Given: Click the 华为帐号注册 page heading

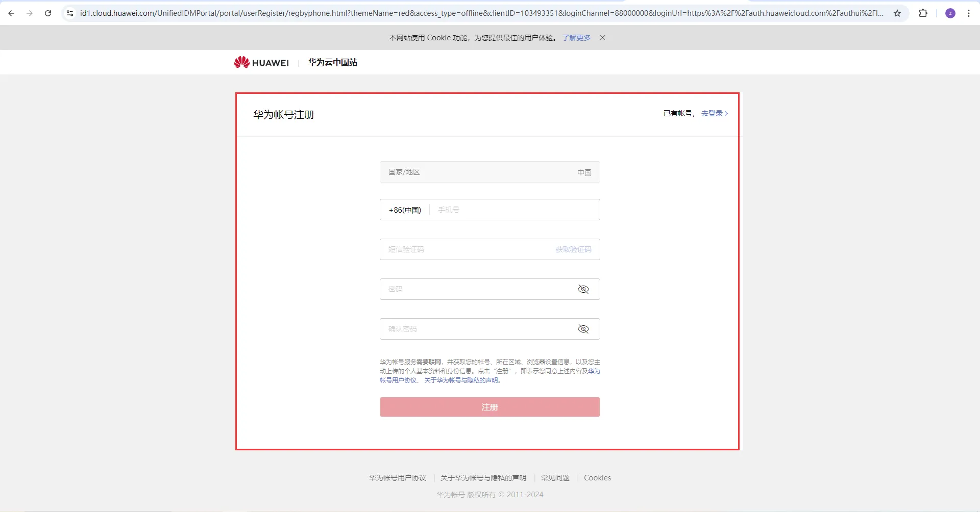Looking at the screenshot, I should [x=284, y=115].
